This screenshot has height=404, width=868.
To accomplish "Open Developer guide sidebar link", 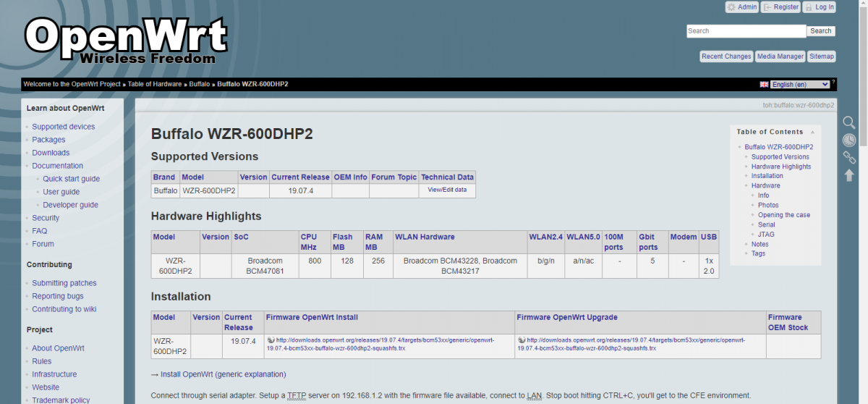I will 71,205.
